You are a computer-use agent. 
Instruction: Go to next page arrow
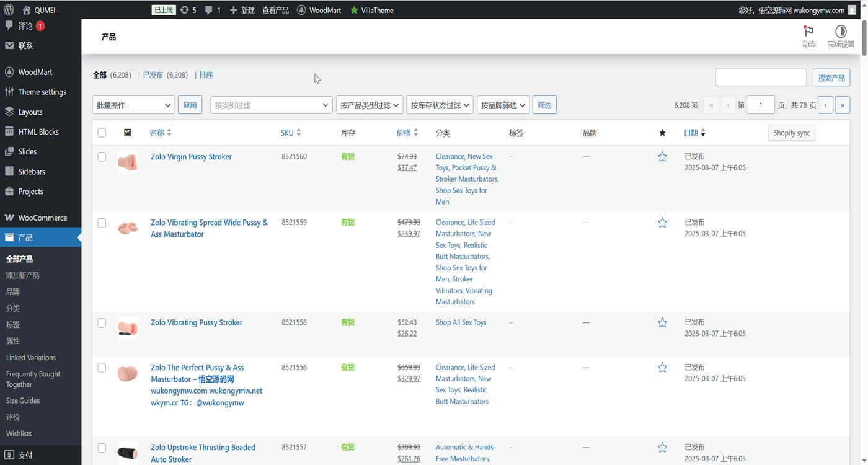click(x=825, y=105)
